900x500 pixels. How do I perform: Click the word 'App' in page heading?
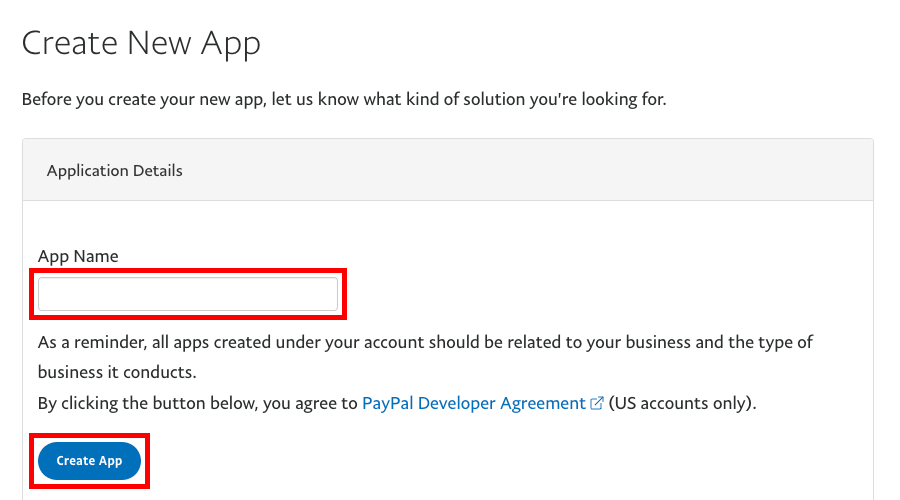229,43
